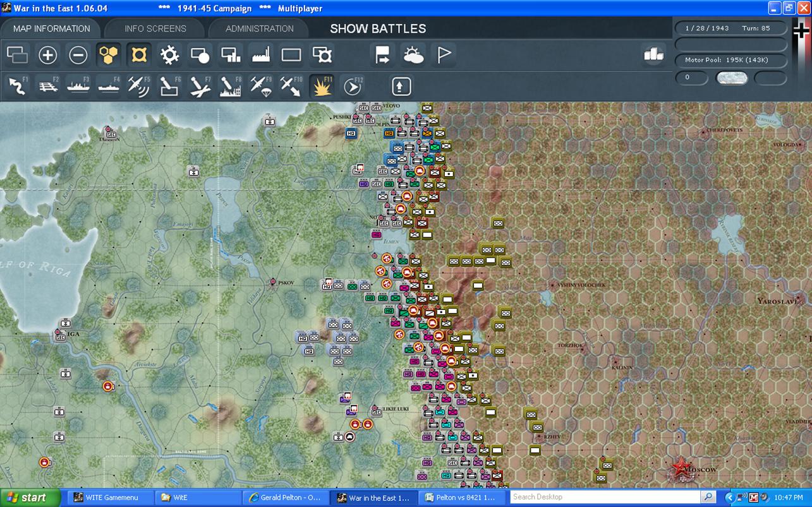Switch to the MAP INFORMATION tab
This screenshot has height=507, width=812.
[52, 28]
